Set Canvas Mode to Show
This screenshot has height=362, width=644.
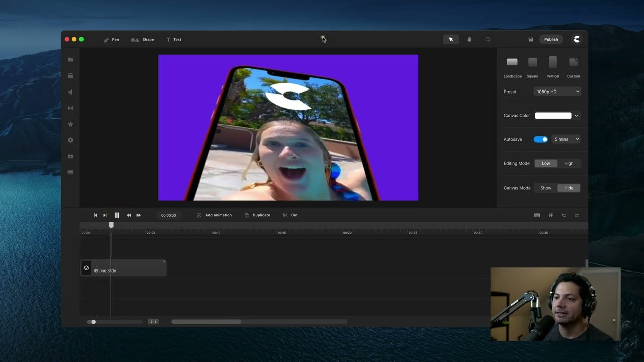[546, 188]
